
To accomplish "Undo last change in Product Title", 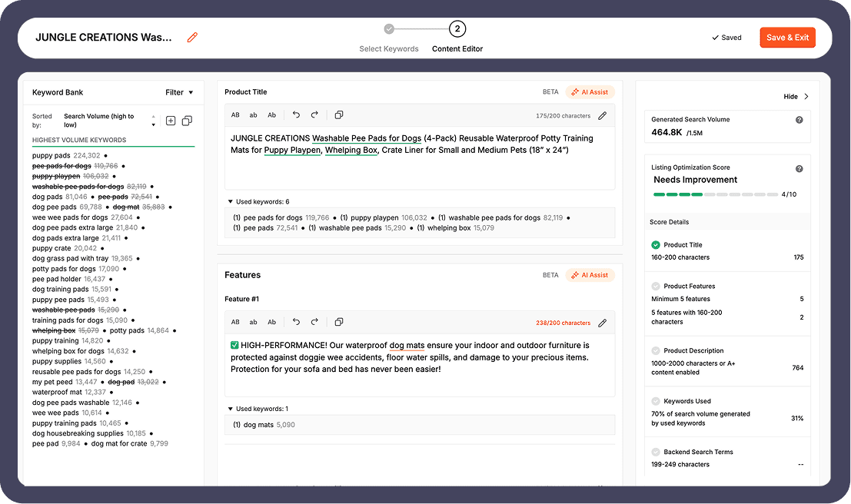I will 296,114.
